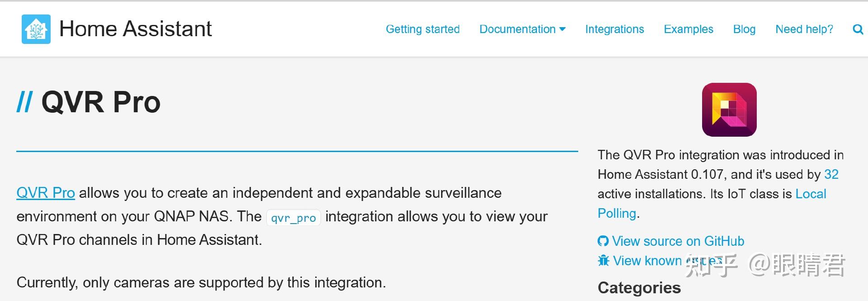This screenshot has width=868, height=301.
Task: Select Examples in the navigation bar
Action: coord(689,29)
